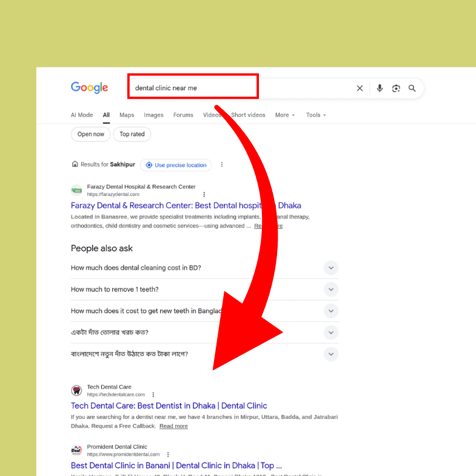This screenshot has width=476, height=476.
Task: Click the People also ask heading
Action: (102, 249)
